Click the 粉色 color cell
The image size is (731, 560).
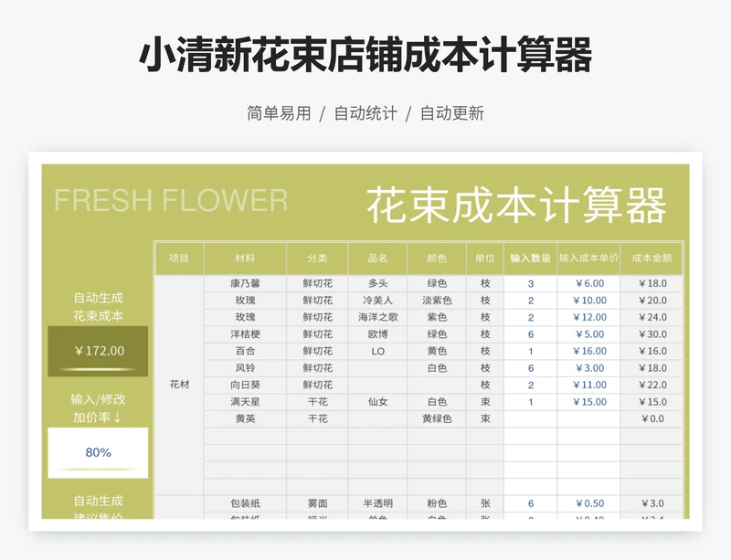click(437, 503)
